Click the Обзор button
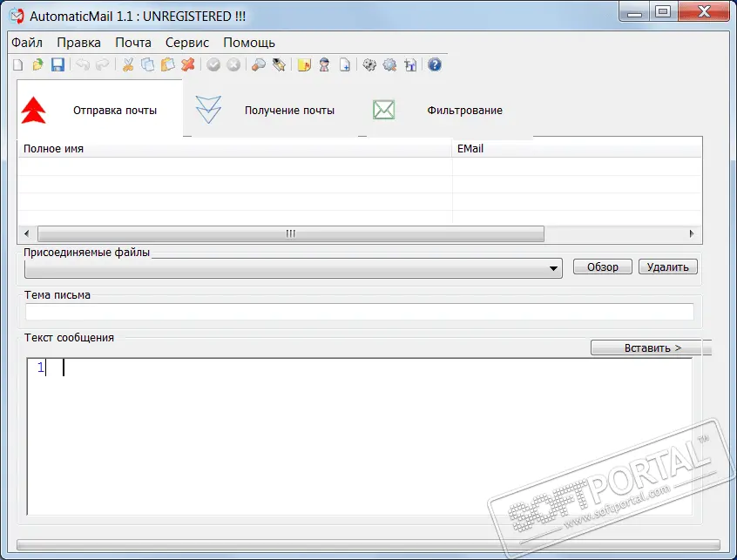Viewport: 737px width, 560px height. (x=603, y=267)
